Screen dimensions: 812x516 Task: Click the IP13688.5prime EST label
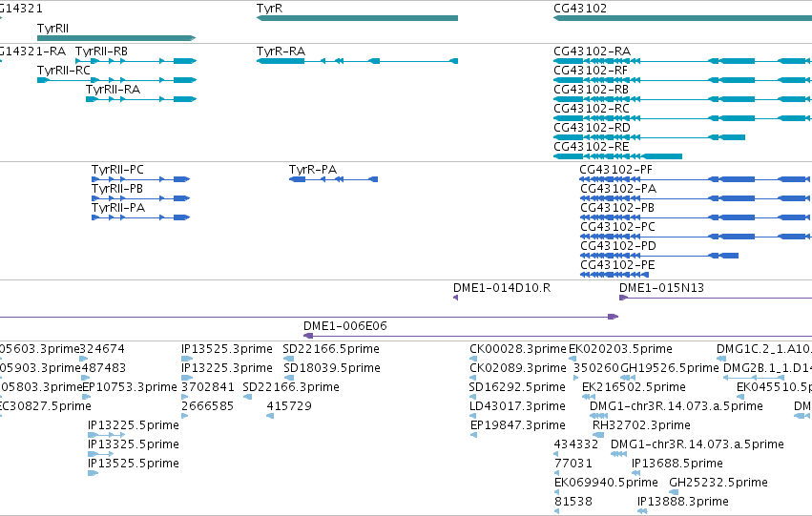[x=677, y=464]
